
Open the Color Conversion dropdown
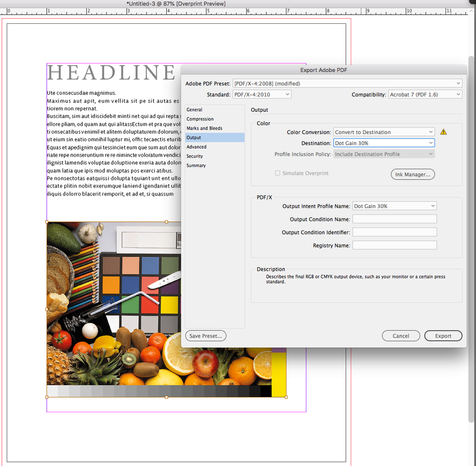(384, 132)
